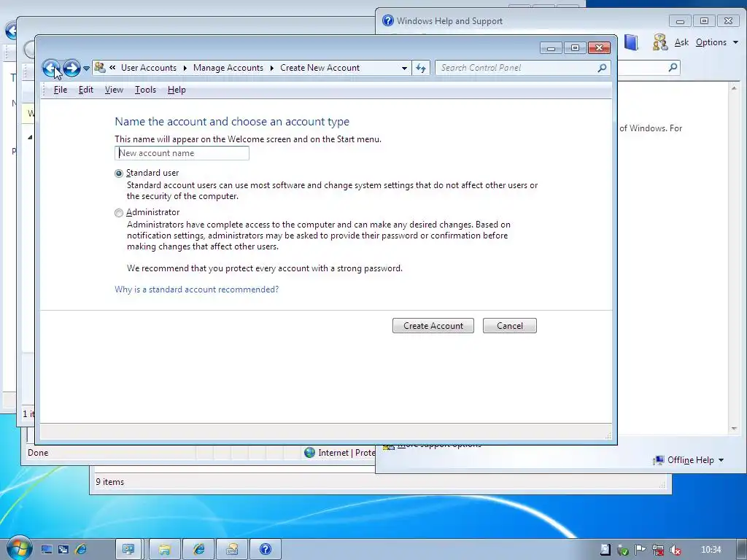
Task: Close the Create New Account window
Action: coord(600,47)
